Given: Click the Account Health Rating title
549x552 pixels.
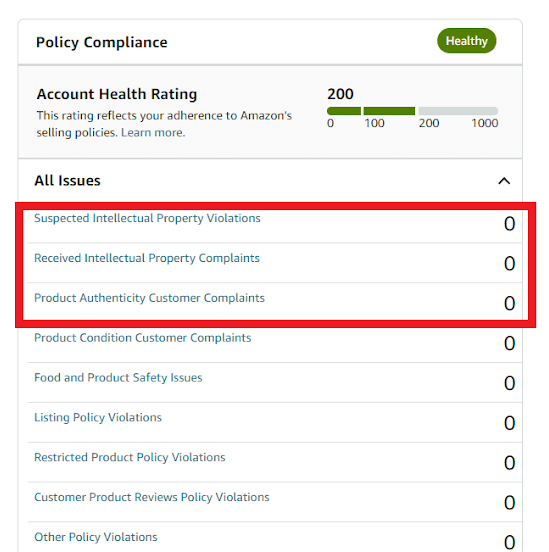Looking at the screenshot, I should pos(117,94).
